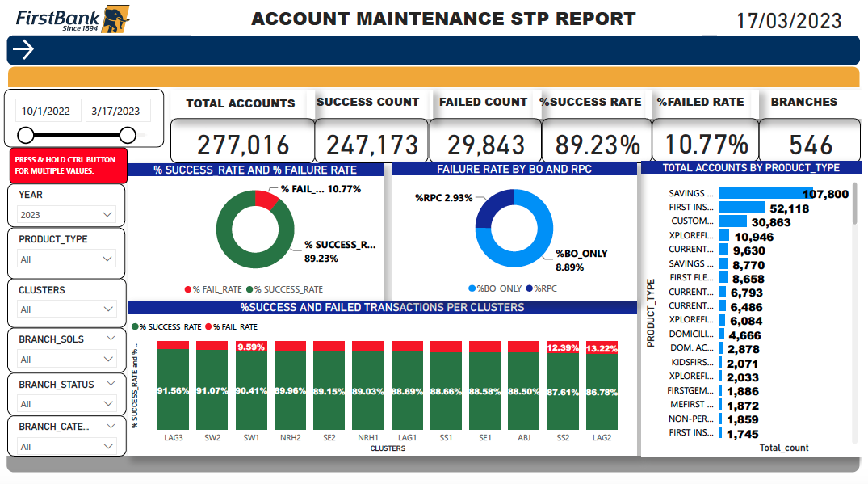Click the FirstBank elephant logo
Viewport: 868px width, 484px height.
coord(115,17)
